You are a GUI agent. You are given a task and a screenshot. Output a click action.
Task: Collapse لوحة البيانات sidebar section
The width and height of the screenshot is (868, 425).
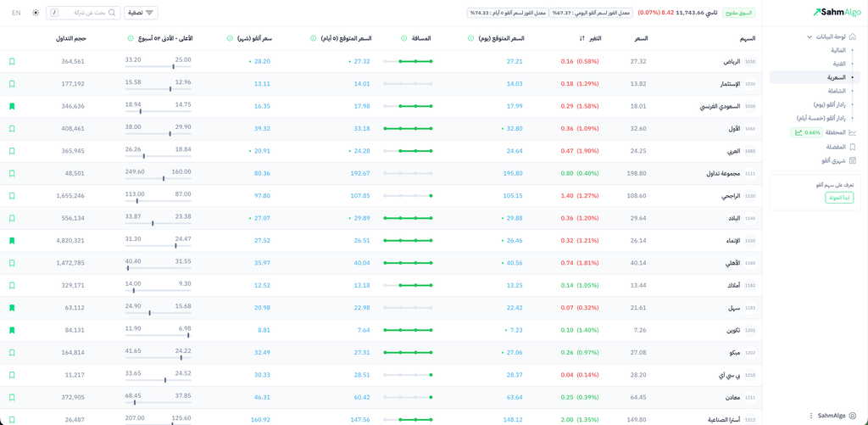coord(810,37)
